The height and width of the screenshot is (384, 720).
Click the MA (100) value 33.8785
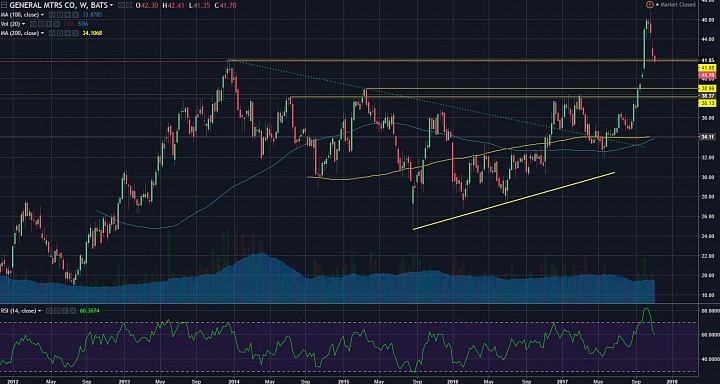point(92,15)
